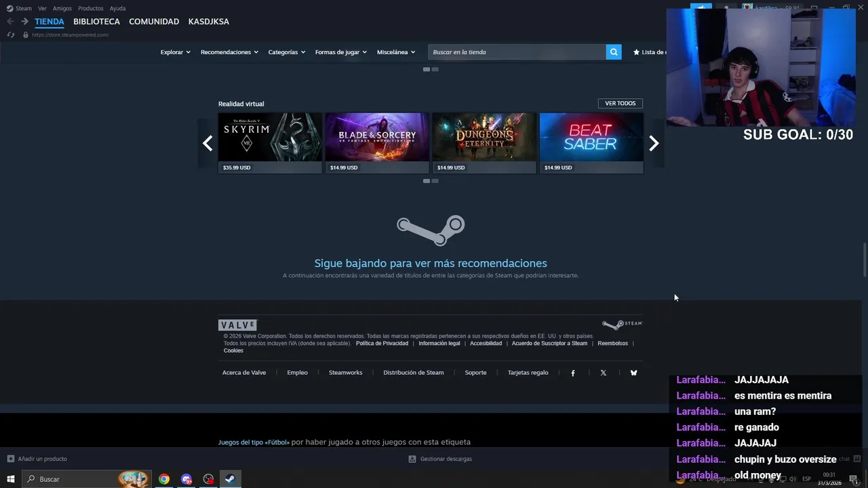Open the Accesibilidad link

click(486, 344)
